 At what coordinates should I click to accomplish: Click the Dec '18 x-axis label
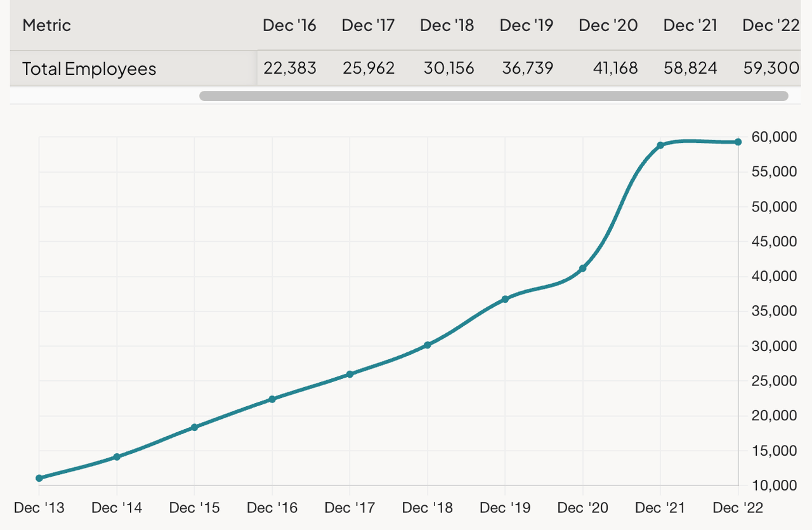click(x=428, y=508)
